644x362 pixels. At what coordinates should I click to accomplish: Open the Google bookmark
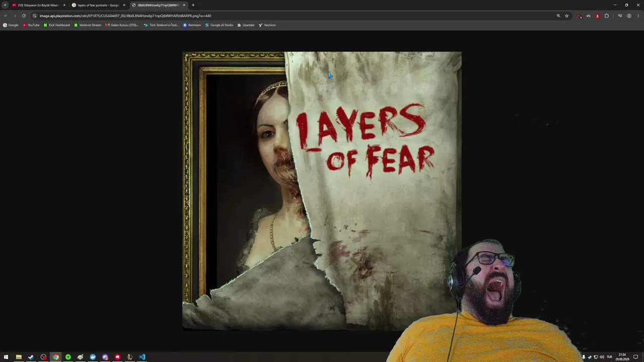(x=11, y=25)
